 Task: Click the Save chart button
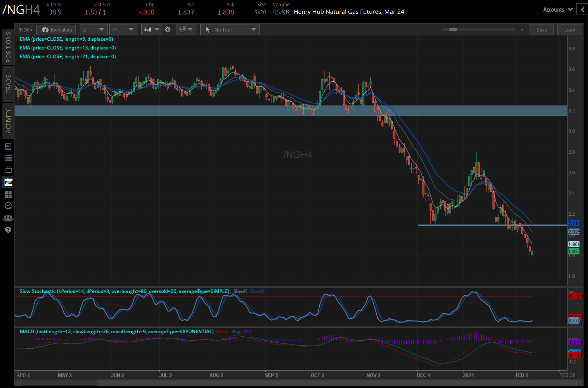coord(541,30)
